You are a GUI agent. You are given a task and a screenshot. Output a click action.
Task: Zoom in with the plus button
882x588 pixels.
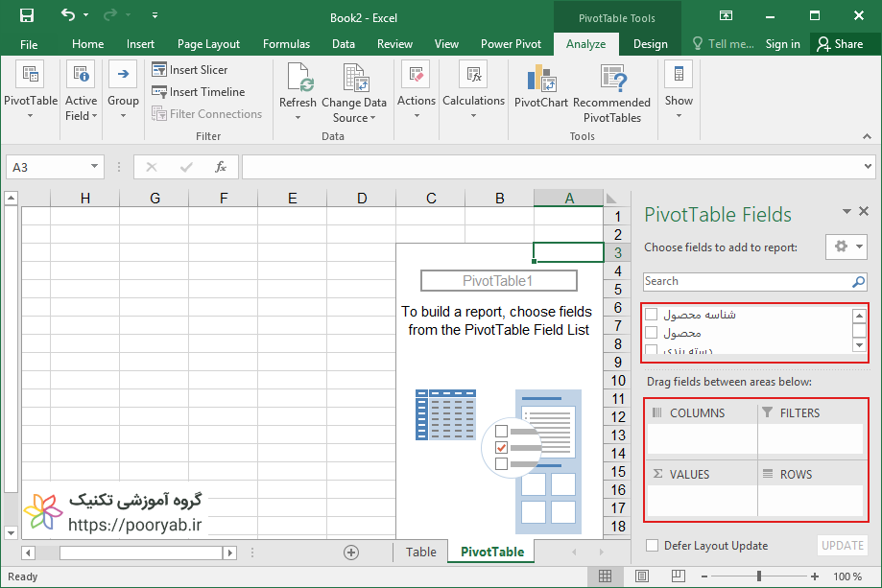point(815,576)
